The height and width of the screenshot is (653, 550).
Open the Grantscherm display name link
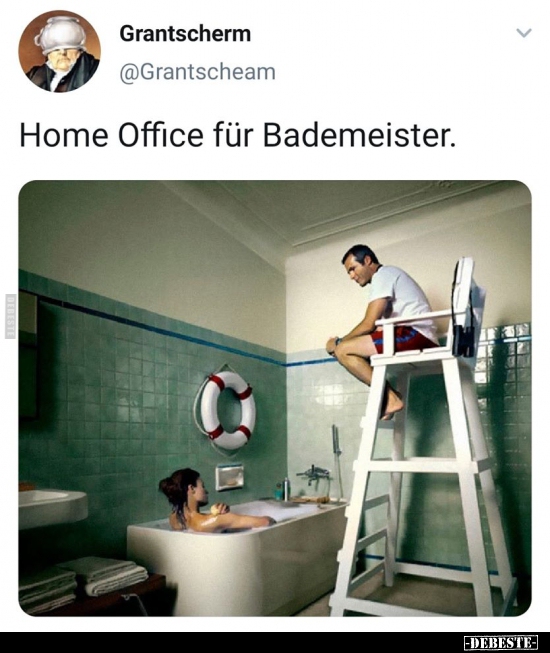coord(185,34)
